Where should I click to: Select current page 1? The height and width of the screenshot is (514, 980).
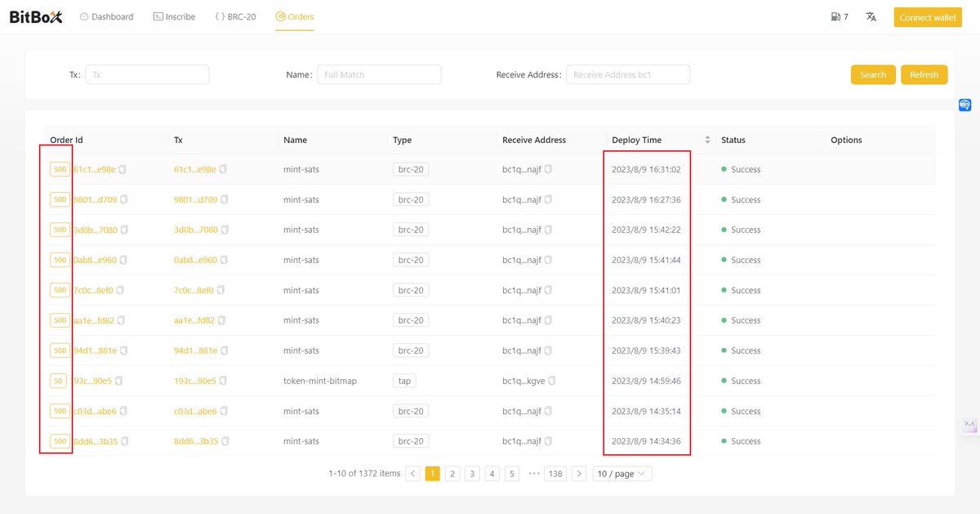click(433, 474)
